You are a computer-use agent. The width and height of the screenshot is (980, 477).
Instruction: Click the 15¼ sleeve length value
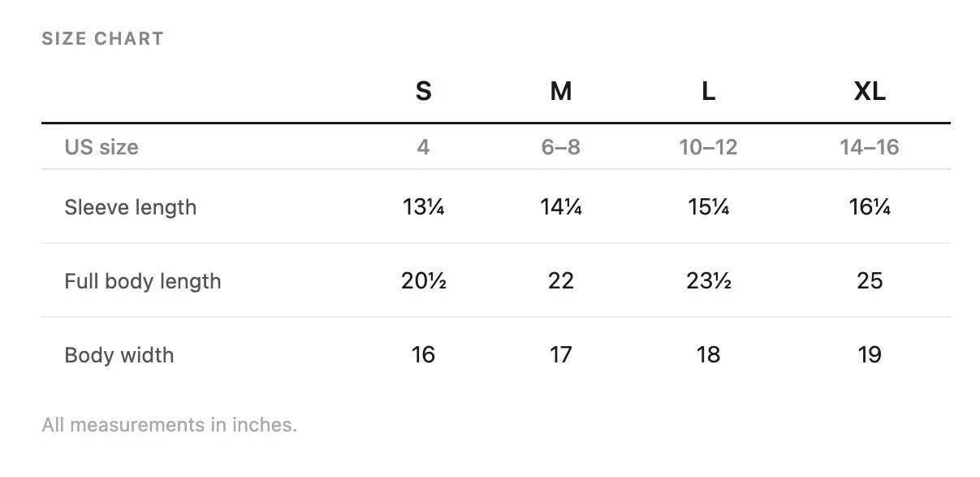(708, 207)
